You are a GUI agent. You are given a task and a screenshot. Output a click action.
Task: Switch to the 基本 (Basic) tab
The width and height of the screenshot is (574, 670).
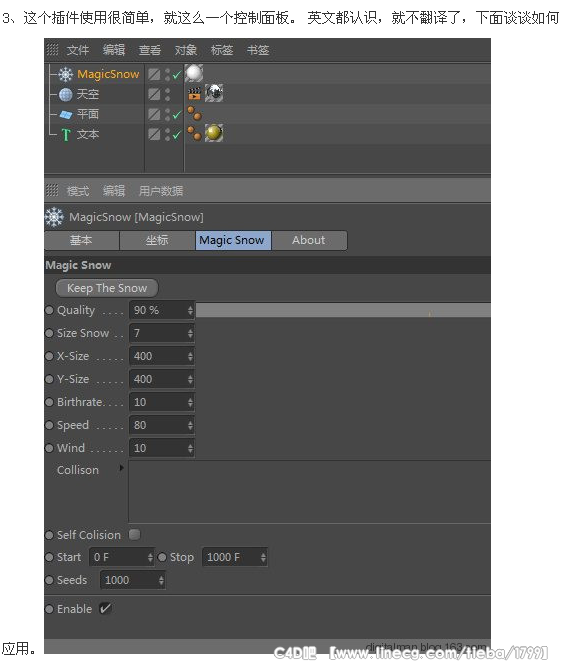(x=81, y=240)
